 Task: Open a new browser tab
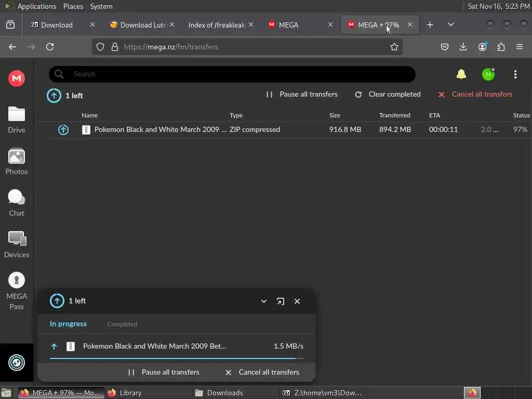[430, 25]
